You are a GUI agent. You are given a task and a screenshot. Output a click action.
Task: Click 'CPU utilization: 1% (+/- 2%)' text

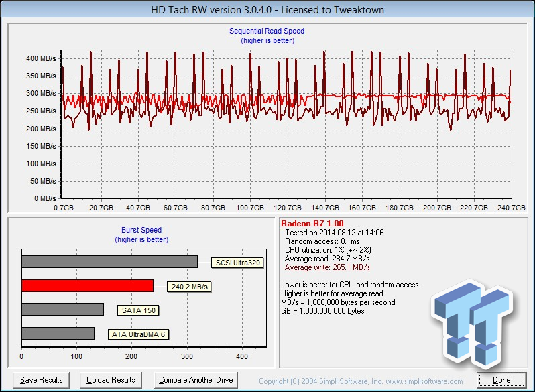click(328, 250)
